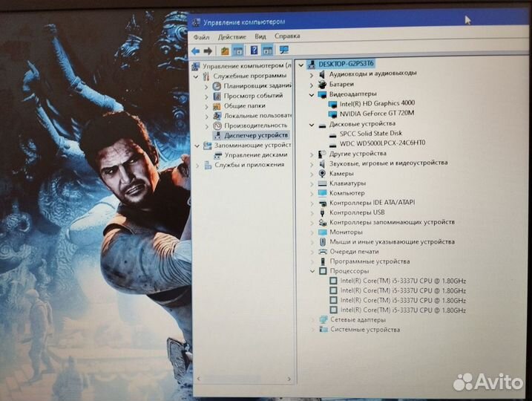Collapse the Процессоры category
Screen dimensions: 532x401
tap(312, 271)
